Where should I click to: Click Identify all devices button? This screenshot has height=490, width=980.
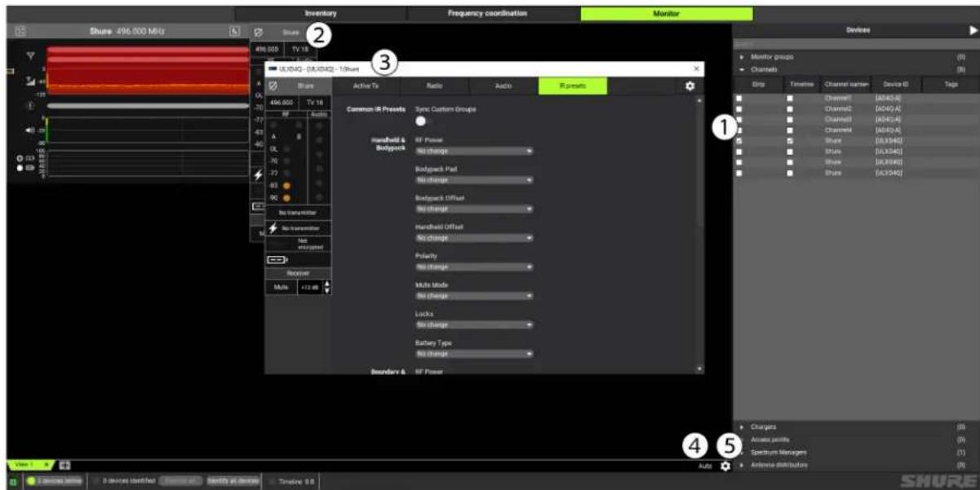coord(233,481)
